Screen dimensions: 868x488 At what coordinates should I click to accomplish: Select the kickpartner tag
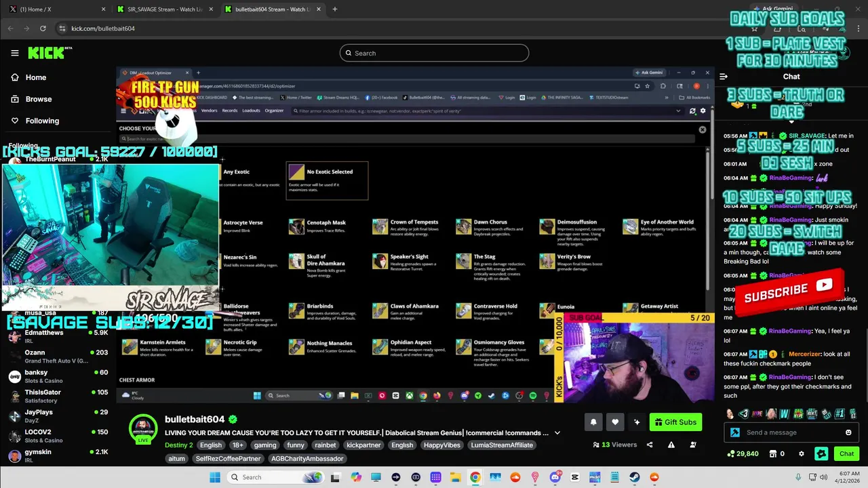(x=362, y=445)
